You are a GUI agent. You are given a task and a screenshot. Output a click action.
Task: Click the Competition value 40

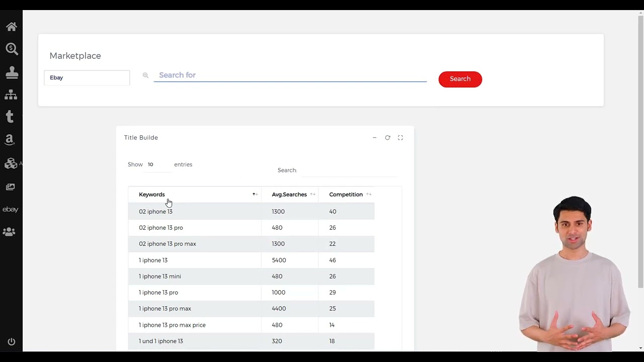tap(333, 212)
